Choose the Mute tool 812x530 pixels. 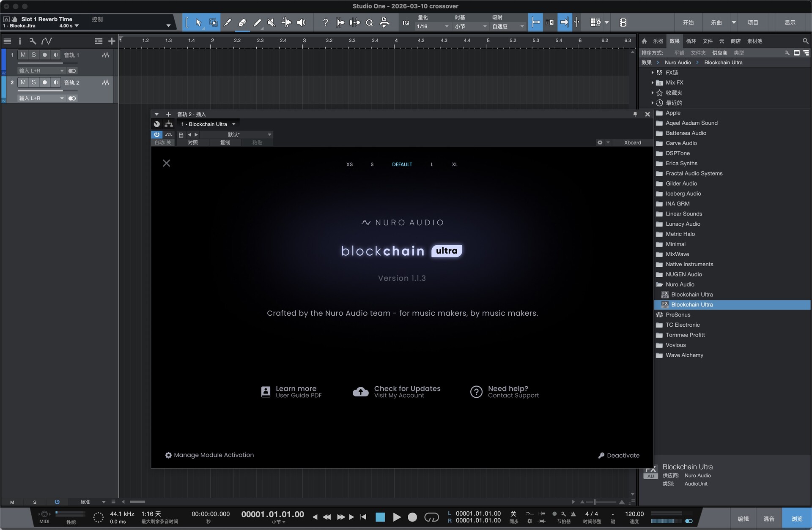pos(272,22)
